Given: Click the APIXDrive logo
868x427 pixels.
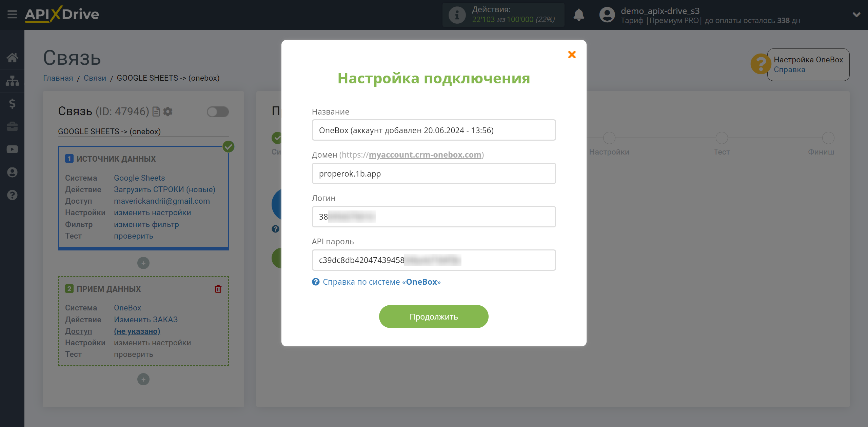Looking at the screenshot, I should pyautogui.click(x=62, y=14).
